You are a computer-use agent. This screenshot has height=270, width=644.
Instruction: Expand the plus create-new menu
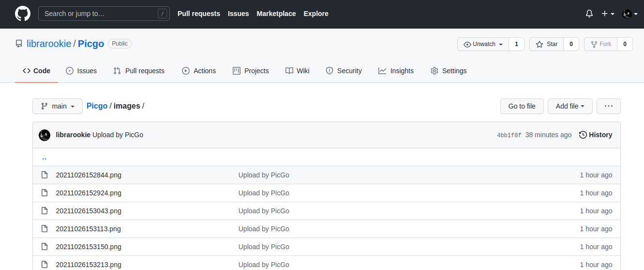608,14
